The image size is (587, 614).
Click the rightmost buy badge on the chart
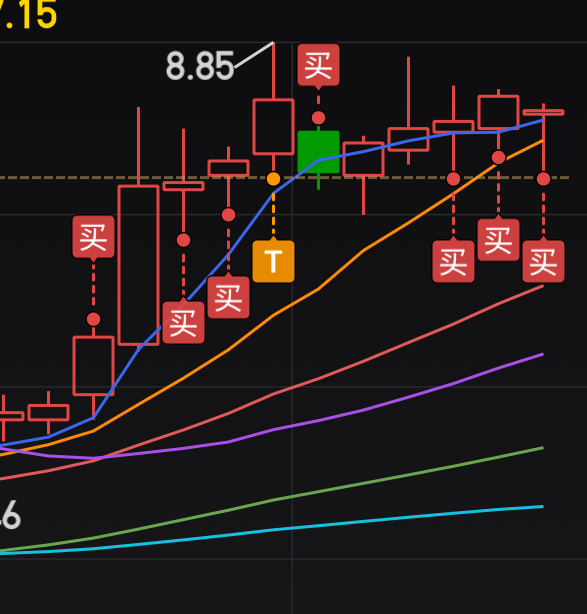(x=544, y=261)
